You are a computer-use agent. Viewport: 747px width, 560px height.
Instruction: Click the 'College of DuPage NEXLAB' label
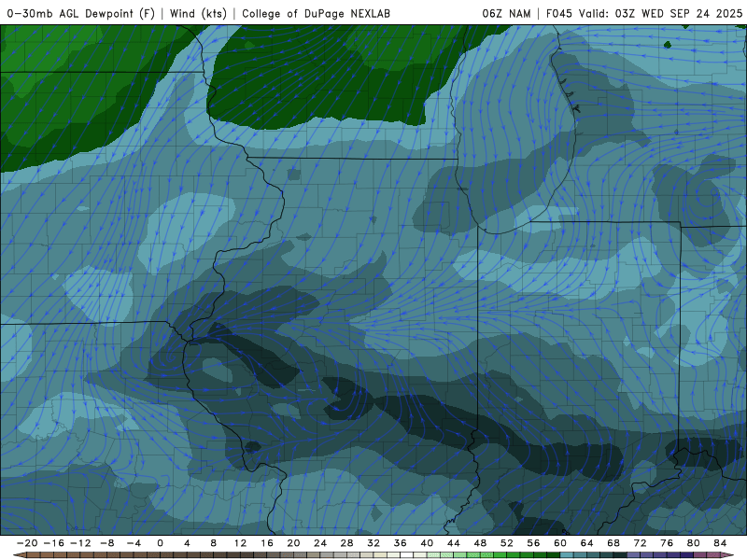click(316, 13)
